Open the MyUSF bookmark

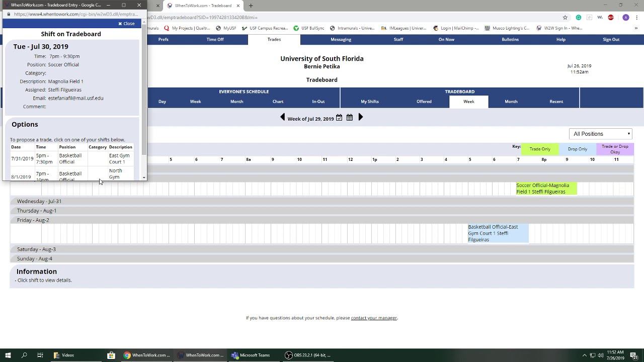226,28
